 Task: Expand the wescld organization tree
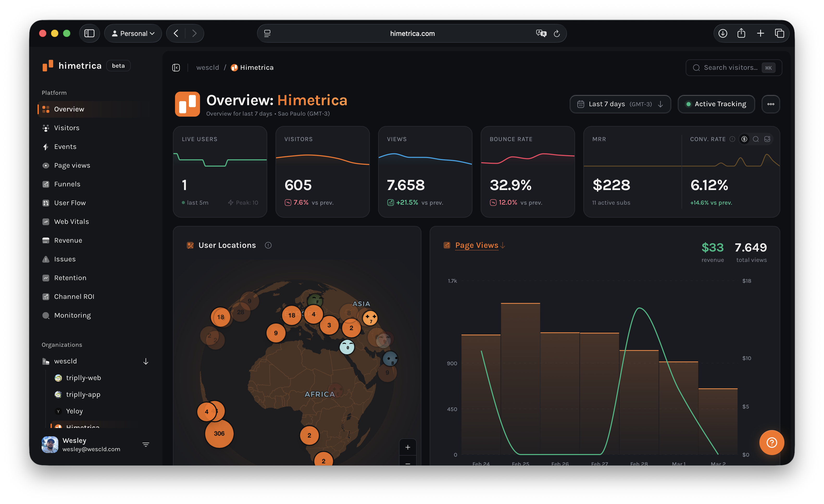[146, 361]
